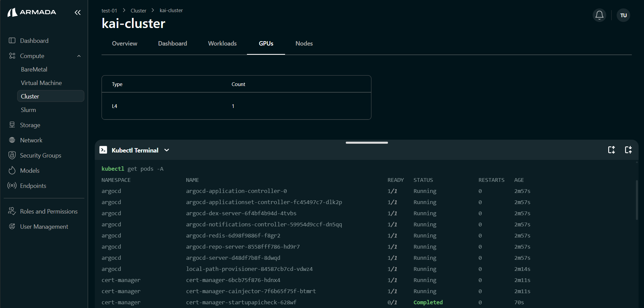Image resolution: width=644 pixels, height=308 pixels.
Task: Select the Overview tab
Action: [x=124, y=44]
